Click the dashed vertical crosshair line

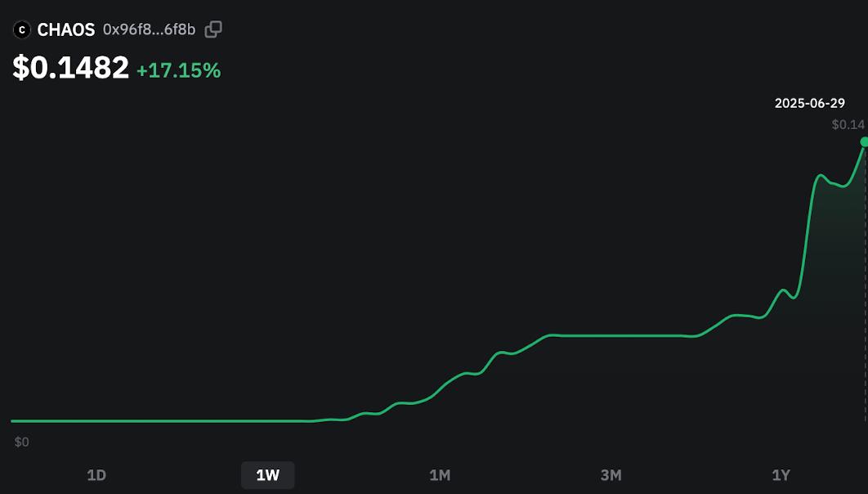coord(866,282)
